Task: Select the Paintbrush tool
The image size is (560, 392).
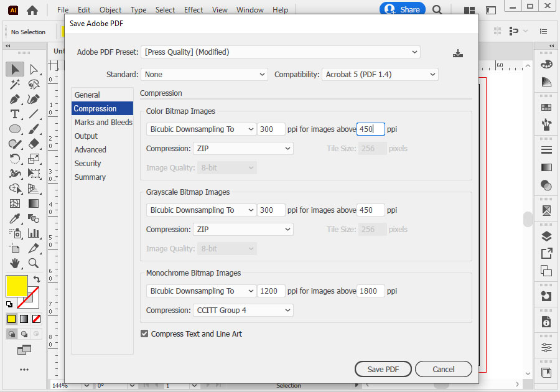Action: [34, 129]
